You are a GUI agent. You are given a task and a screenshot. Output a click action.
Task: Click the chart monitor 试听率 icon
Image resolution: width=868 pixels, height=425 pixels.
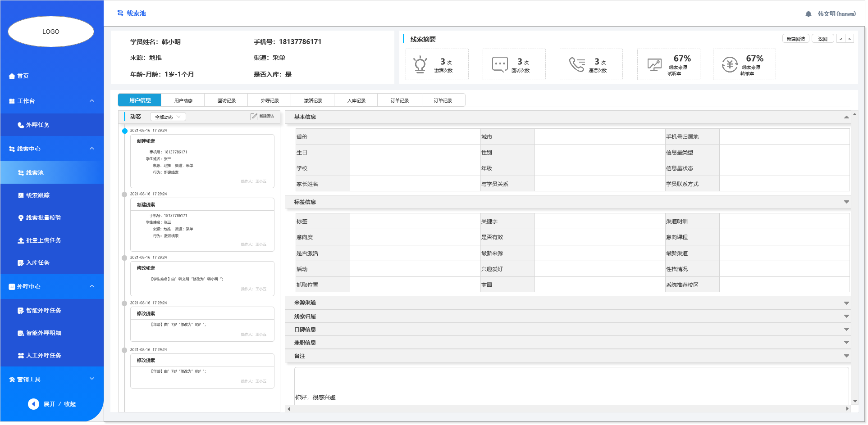click(x=654, y=65)
